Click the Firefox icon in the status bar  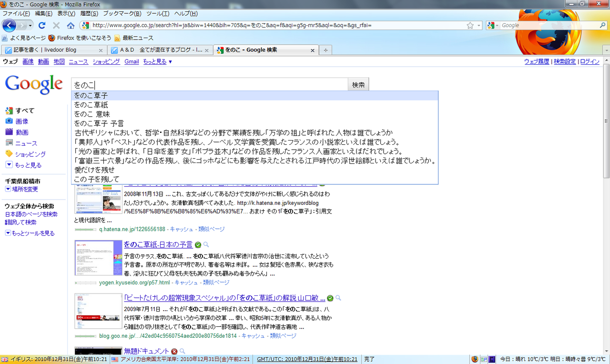475,359
